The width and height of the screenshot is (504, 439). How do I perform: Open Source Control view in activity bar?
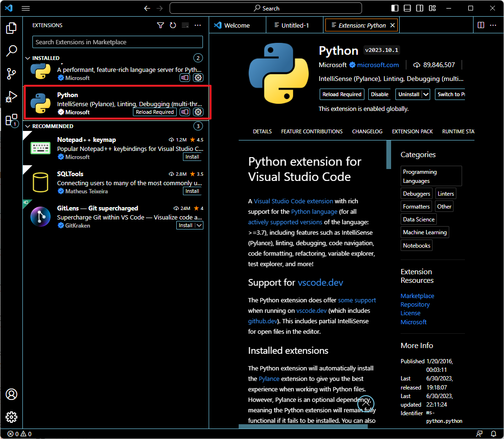pos(11,74)
